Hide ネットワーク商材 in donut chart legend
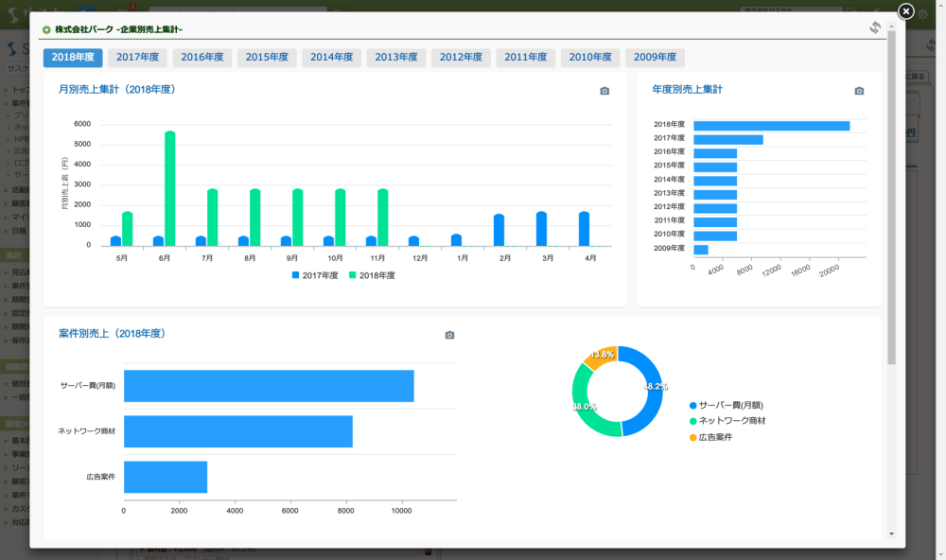Screen dimensions: 946x560 tap(731, 421)
